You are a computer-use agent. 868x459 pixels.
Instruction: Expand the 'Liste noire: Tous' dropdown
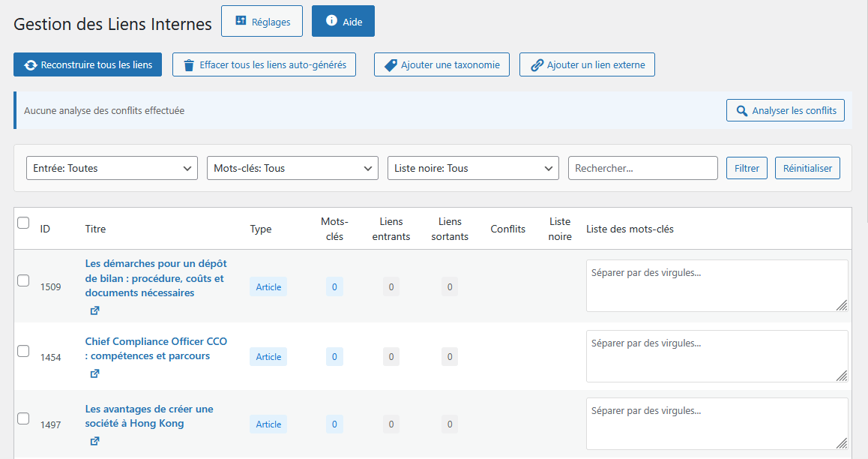[x=473, y=169]
